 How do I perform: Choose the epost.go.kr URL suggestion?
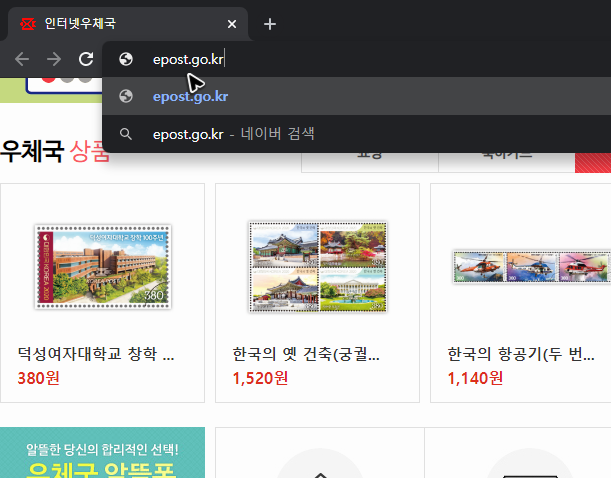click(x=356, y=96)
